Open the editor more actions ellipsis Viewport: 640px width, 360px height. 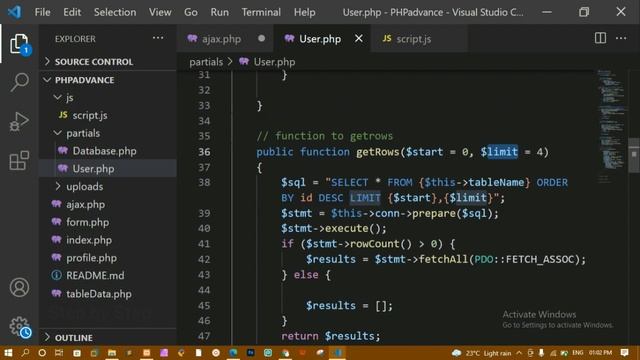click(621, 38)
